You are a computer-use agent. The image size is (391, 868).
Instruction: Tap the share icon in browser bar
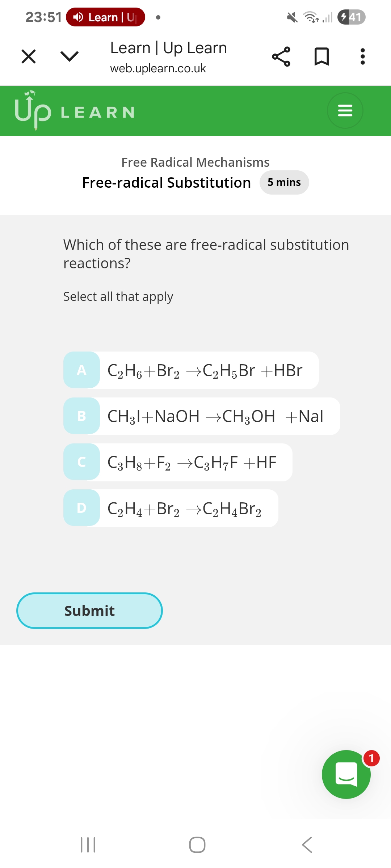pyautogui.click(x=281, y=56)
